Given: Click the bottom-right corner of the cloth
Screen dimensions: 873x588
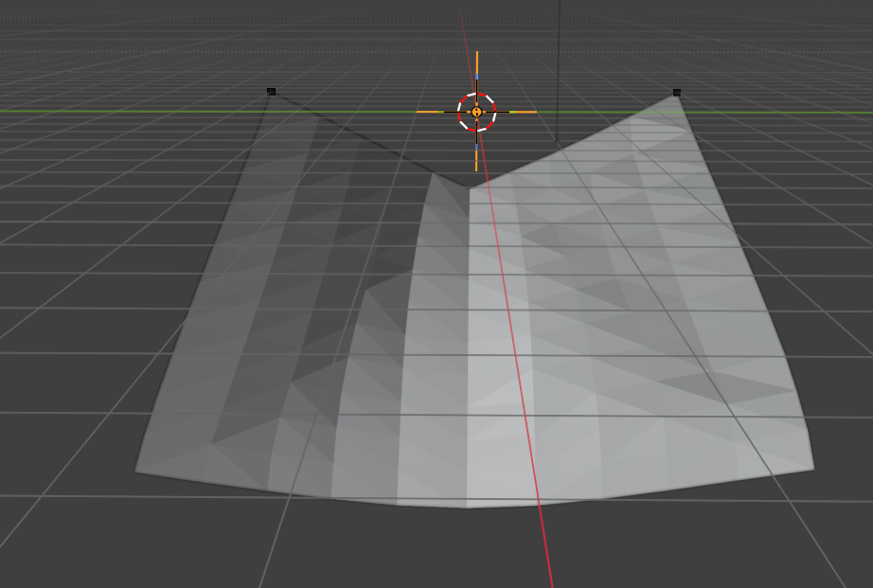Looking at the screenshot, I should coord(811,467).
